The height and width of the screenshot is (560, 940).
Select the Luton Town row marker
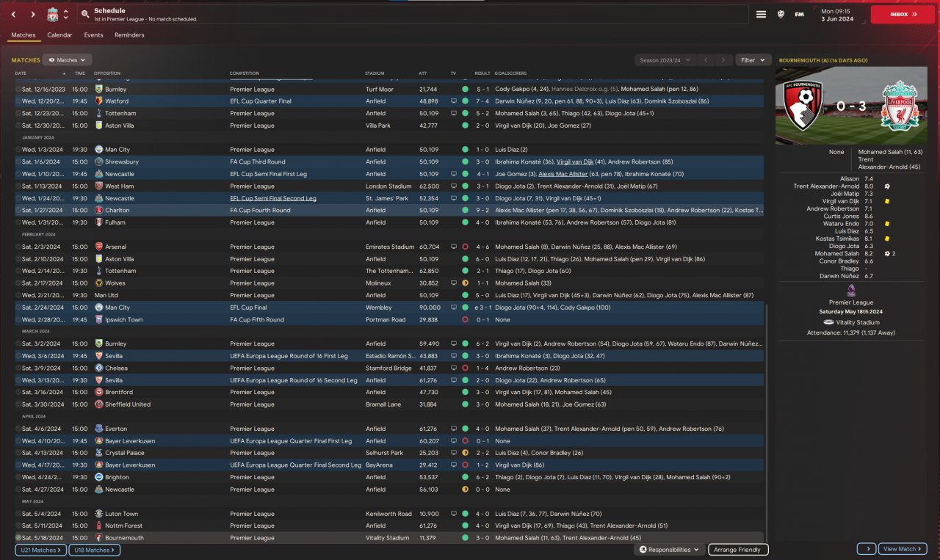tap(18, 514)
